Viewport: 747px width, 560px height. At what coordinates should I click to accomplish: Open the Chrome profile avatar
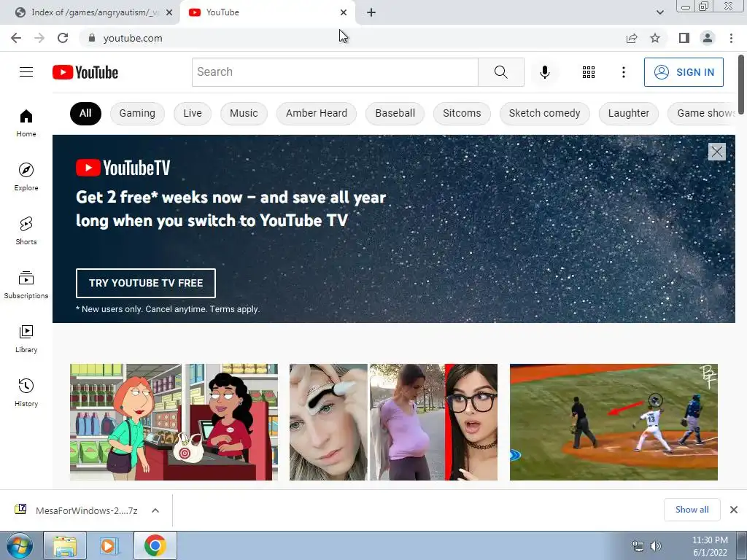pos(708,38)
